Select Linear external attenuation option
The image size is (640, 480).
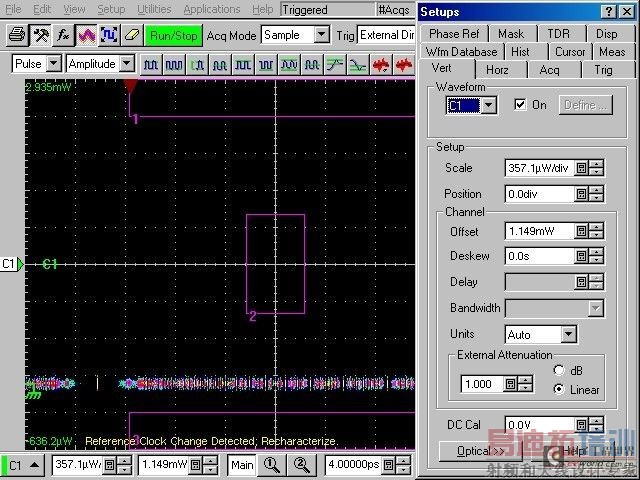(x=558, y=389)
